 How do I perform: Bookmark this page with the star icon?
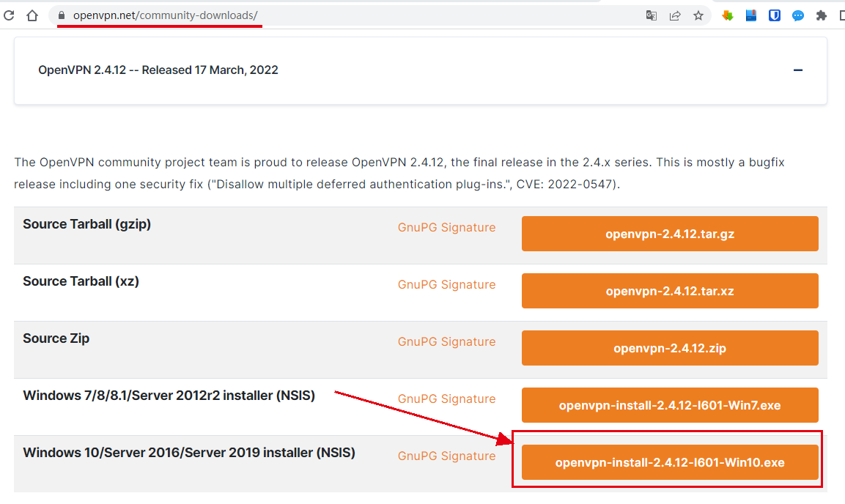[698, 15]
